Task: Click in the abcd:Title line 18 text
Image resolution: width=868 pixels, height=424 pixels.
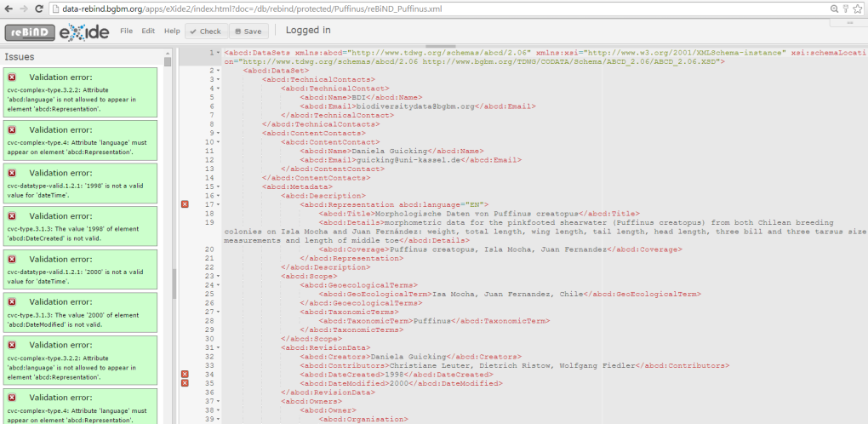Action: (477, 214)
